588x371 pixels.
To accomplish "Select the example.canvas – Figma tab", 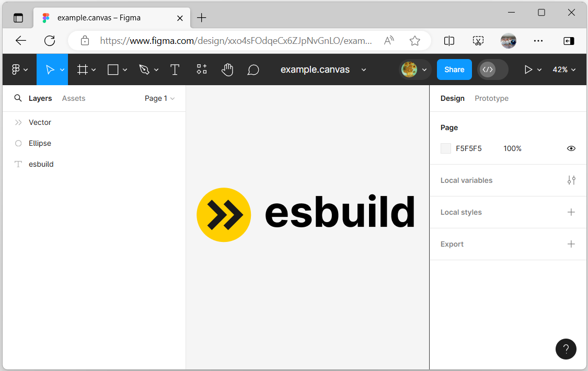I will click(112, 18).
